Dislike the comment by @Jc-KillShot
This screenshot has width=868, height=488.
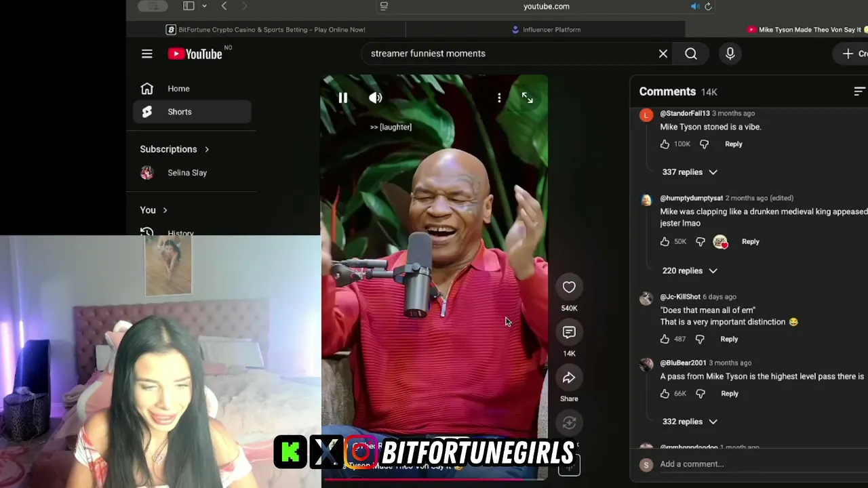pos(700,339)
